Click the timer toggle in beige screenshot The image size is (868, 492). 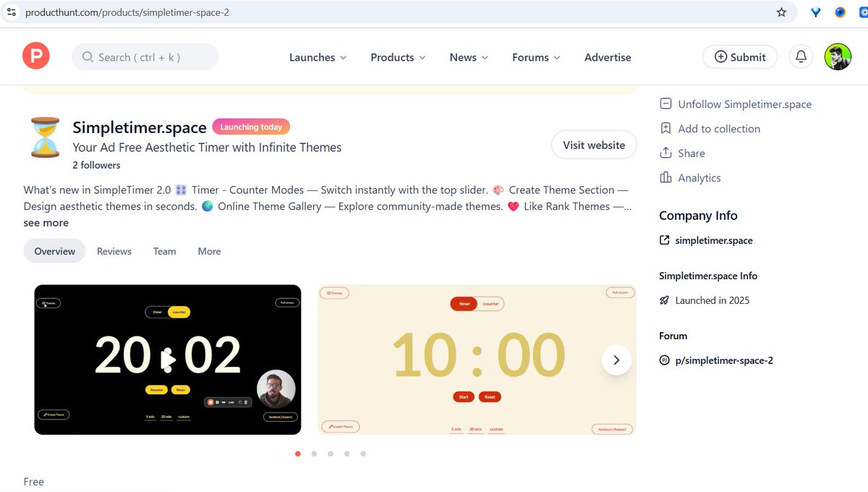point(464,304)
